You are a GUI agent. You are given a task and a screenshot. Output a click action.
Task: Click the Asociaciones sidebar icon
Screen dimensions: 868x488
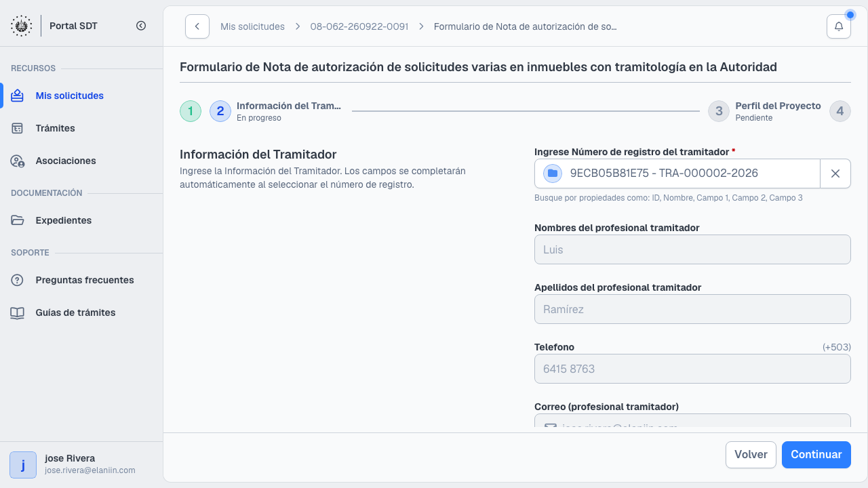pos(18,161)
